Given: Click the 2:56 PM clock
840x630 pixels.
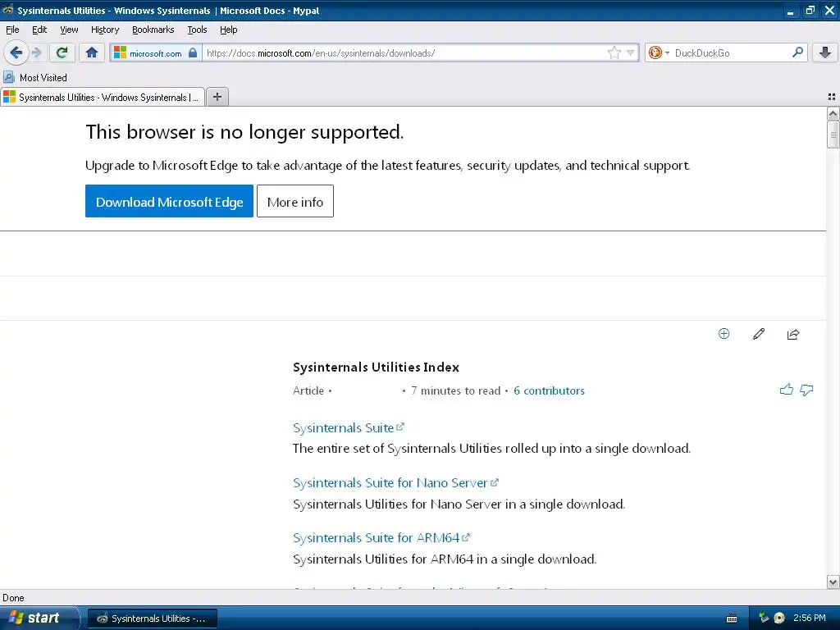Looking at the screenshot, I should tap(810, 618).
